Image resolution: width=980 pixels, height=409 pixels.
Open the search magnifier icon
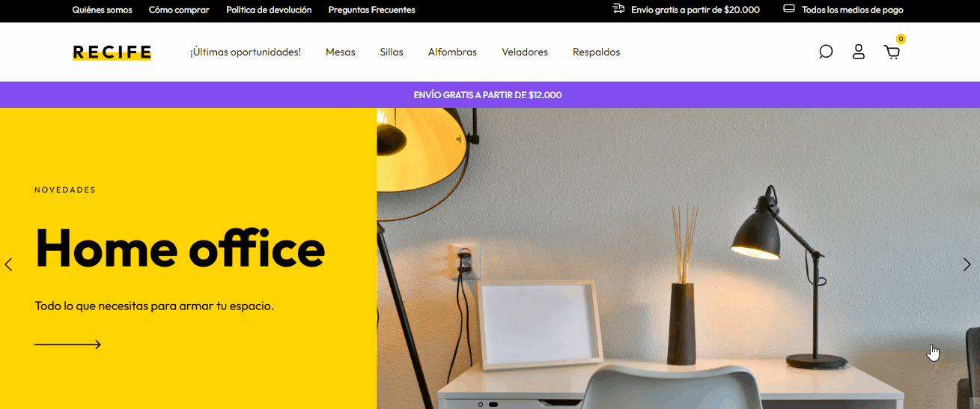pos(826,52)
